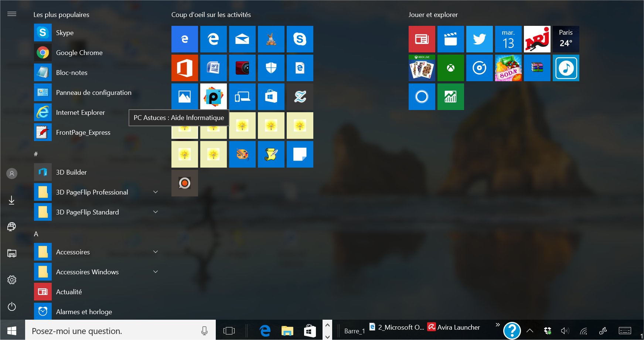The image size is (644, 340).
Task: Expand the 3D PageFlip Standard folder
Action: pyautogui.click(x=156, y=212)
